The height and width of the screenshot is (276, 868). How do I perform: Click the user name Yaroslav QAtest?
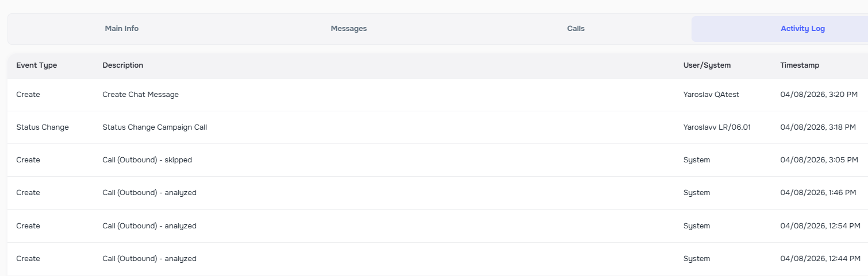coord(711,95)
